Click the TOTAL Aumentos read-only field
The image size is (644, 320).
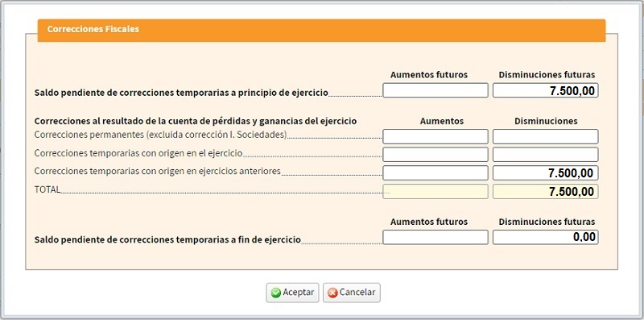(436, 192)
